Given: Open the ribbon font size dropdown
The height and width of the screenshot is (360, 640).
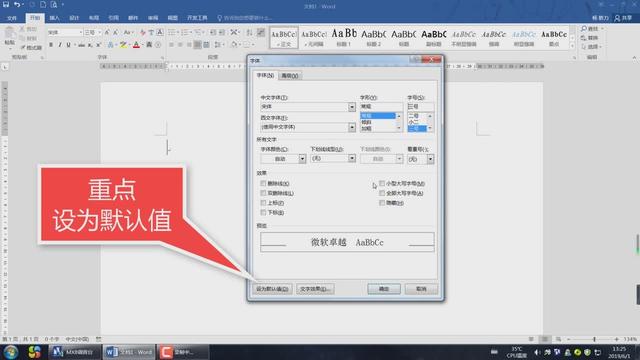Looking at the screenshot, I should 100,32.
